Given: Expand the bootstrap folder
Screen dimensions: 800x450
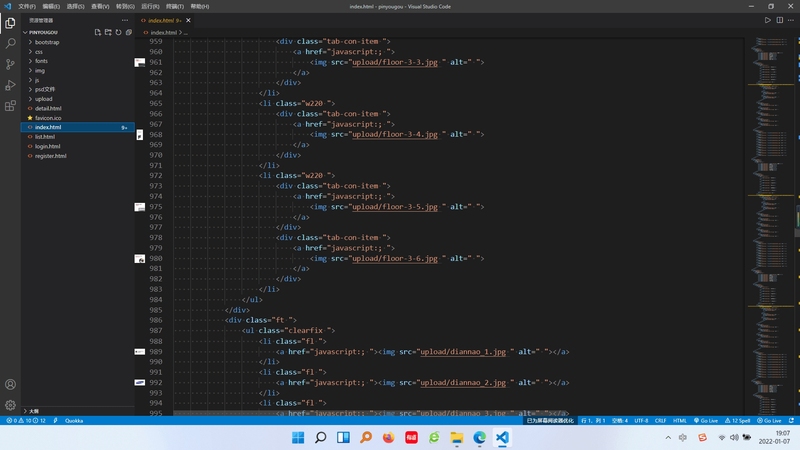Looking at the screenshot, I should (47, 42).
